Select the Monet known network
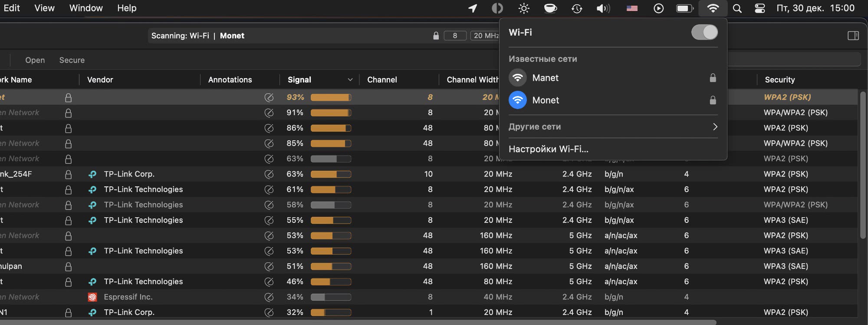 tap(613, 100)
